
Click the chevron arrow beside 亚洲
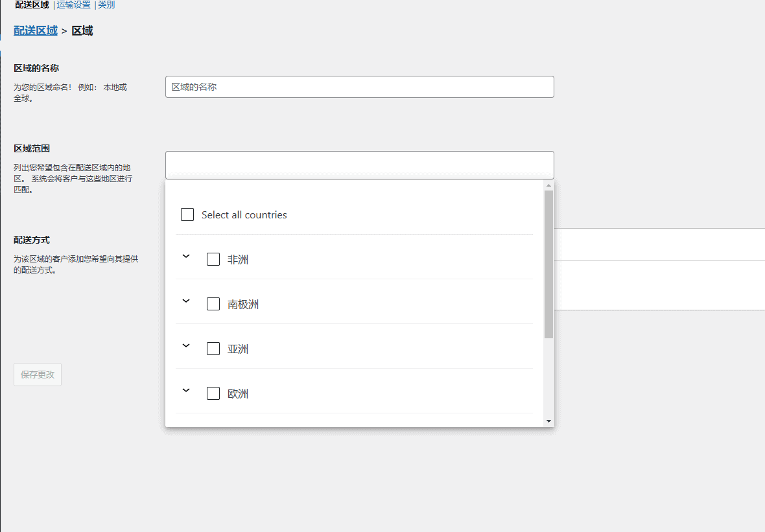coord(186,346)
